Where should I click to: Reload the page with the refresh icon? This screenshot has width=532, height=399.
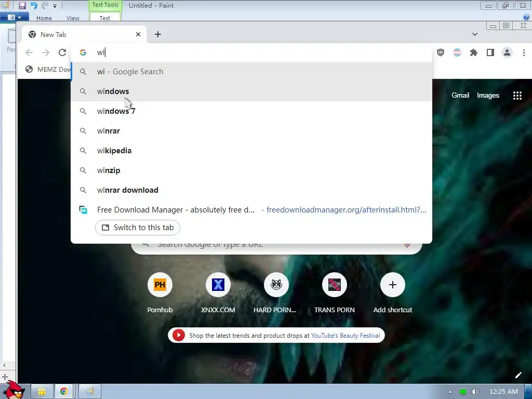click(62, 52)
